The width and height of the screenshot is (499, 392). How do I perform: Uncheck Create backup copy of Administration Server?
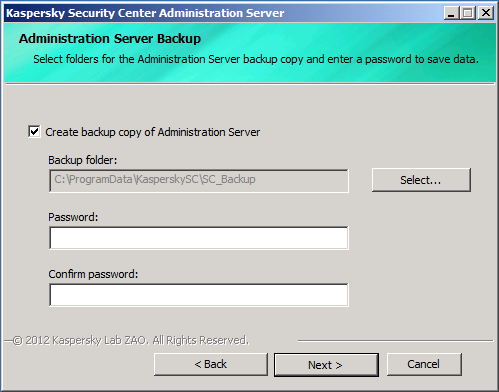tap(34, 132)
